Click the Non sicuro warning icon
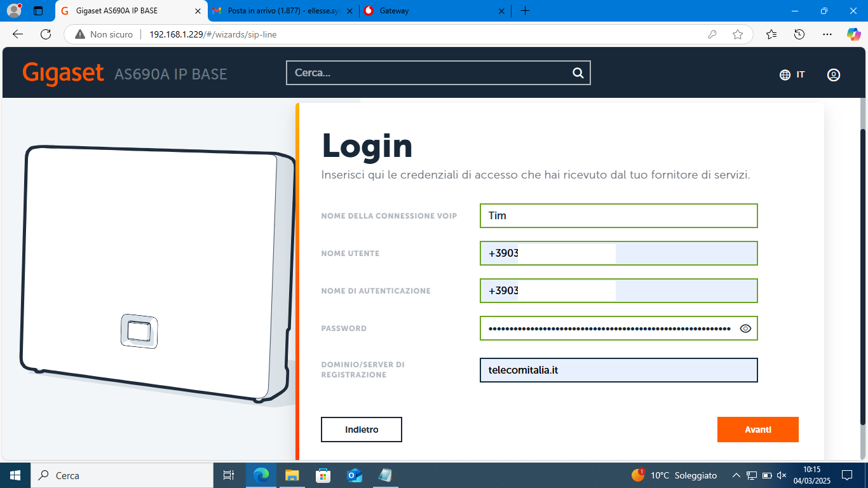The height and width of the screenshot is (488, 868). click(x=80, y=34)
